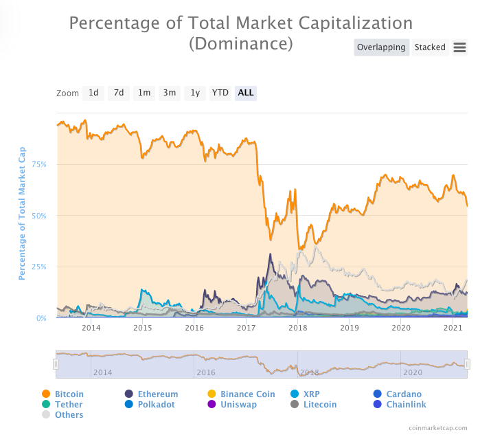Set zoom range to 3m
Viewport: 480px width, 448px height.
pos(169,93)
